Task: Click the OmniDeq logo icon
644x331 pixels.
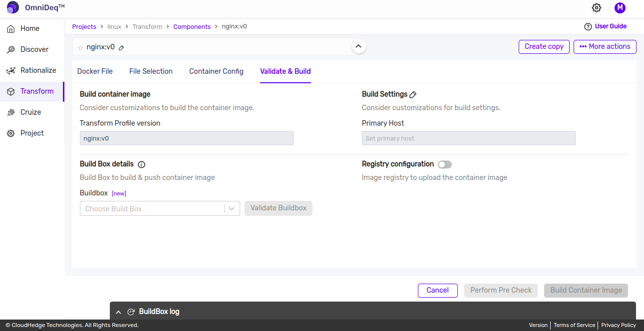Action: point(12,7)
